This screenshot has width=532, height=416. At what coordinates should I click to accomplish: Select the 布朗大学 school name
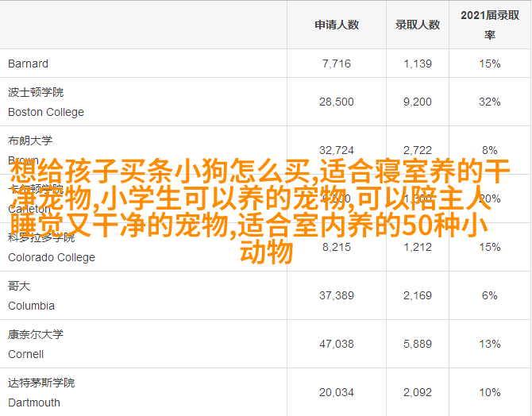30,141
